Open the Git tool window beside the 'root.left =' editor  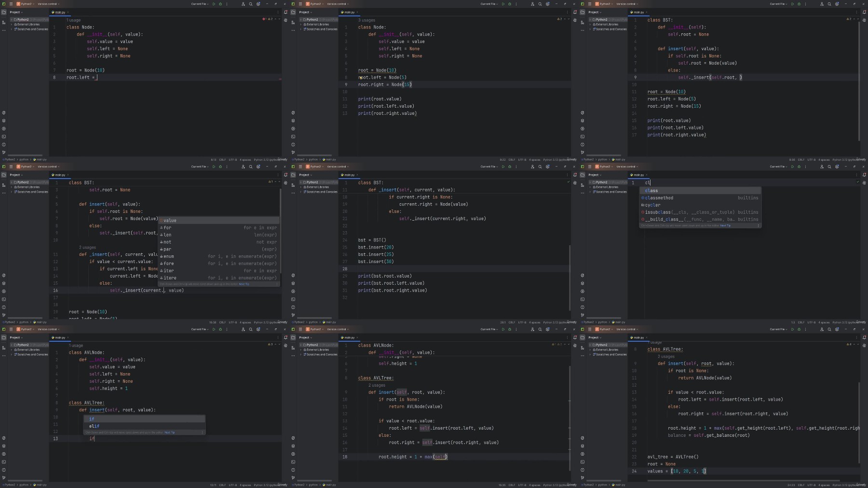coord(4,153)
